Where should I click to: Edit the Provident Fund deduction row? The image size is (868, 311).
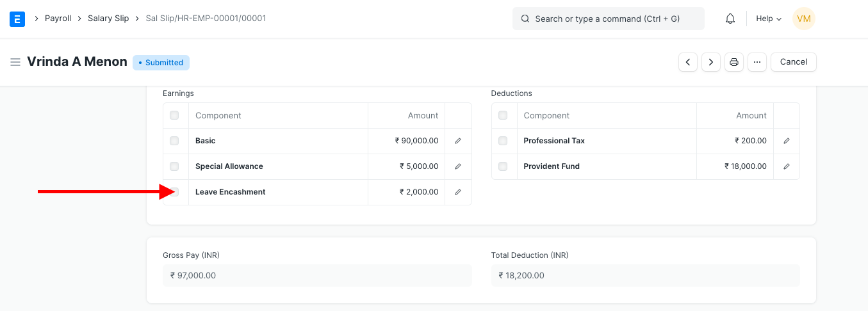(787, 166)
